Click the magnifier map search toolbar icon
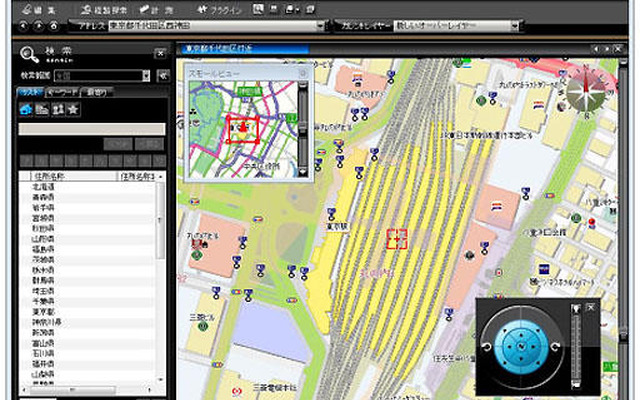640x400 pixels. (x=258, y=9)
